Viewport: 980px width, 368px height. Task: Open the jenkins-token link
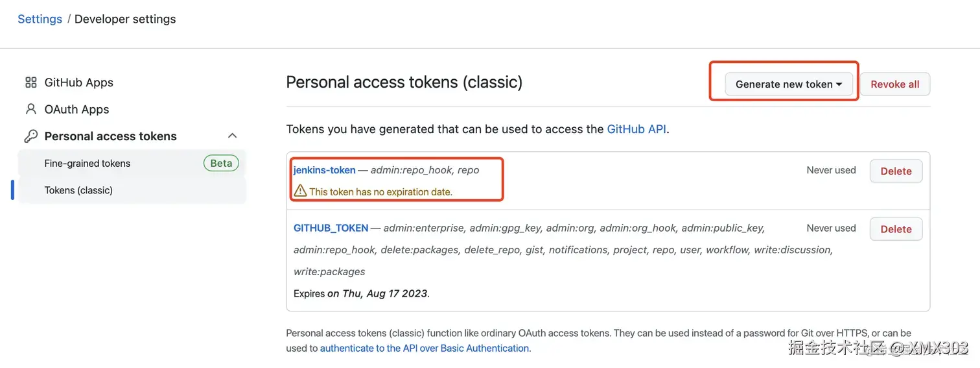pyautogui.click(x=324, y=170)
